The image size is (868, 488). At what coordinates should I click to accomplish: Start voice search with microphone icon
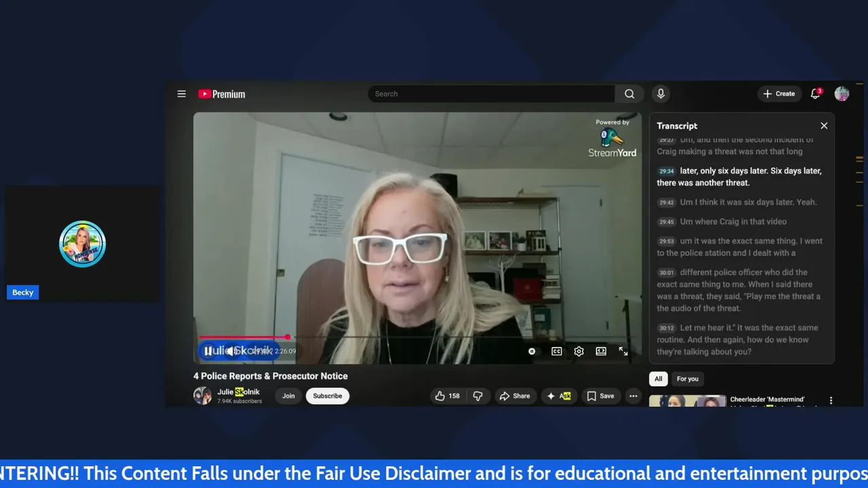click(x=660, y=94)
